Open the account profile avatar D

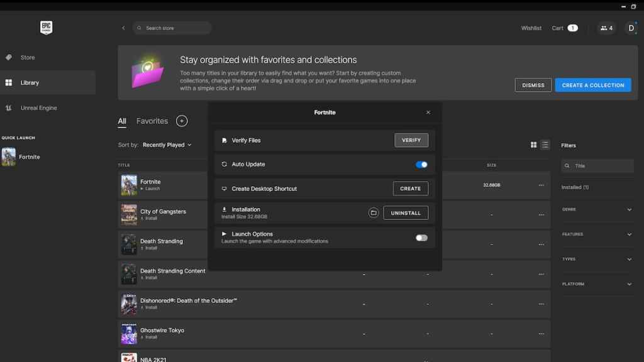pyautogui.click(x=631, y=28)
